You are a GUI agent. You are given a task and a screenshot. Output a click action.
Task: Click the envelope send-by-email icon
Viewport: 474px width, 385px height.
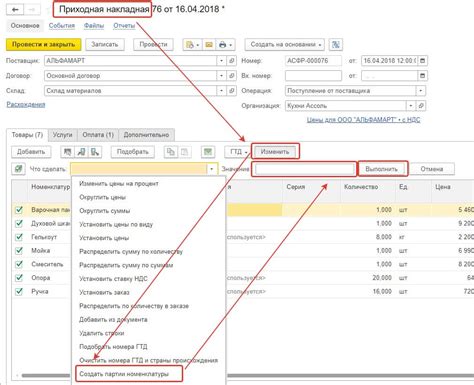click(x=209, y=44)
